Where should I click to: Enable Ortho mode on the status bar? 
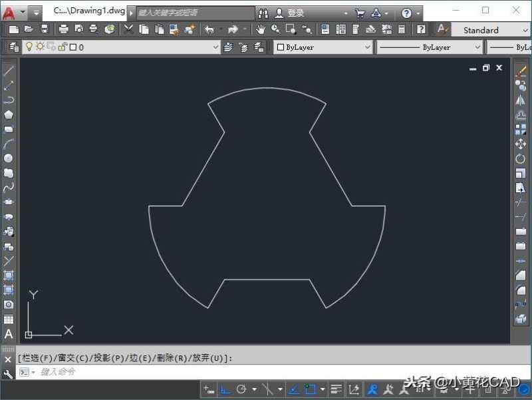pos(223,389)
